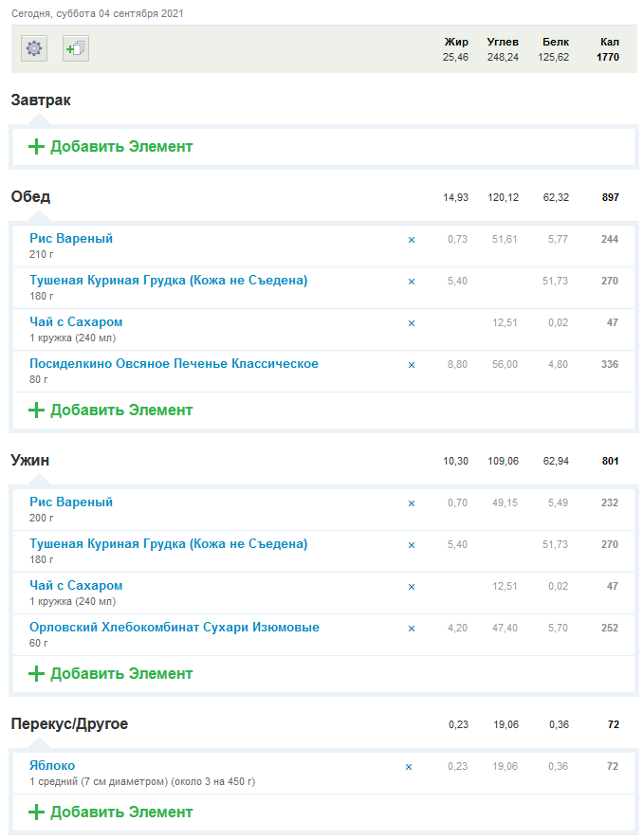Image resolution: width=643 pixels, height=840 pixels.
Task: Click Добавить Элемент under Перекус/Другое
Action: pos(111,813)
